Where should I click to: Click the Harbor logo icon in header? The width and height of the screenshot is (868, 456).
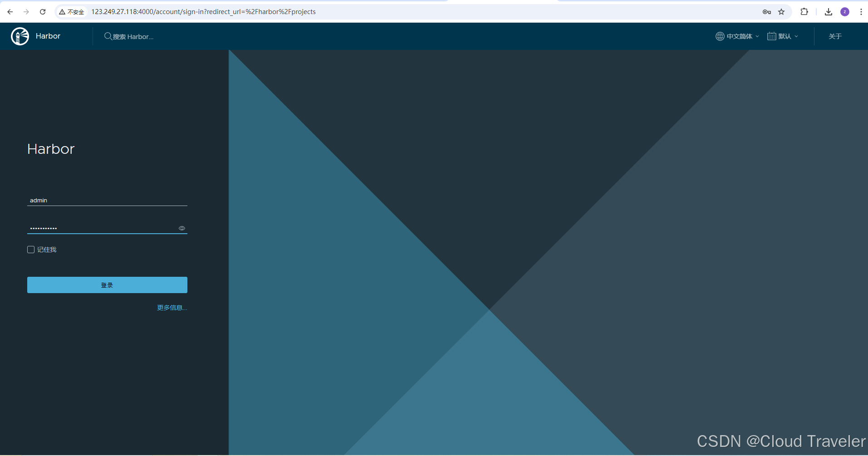(20, 36)
